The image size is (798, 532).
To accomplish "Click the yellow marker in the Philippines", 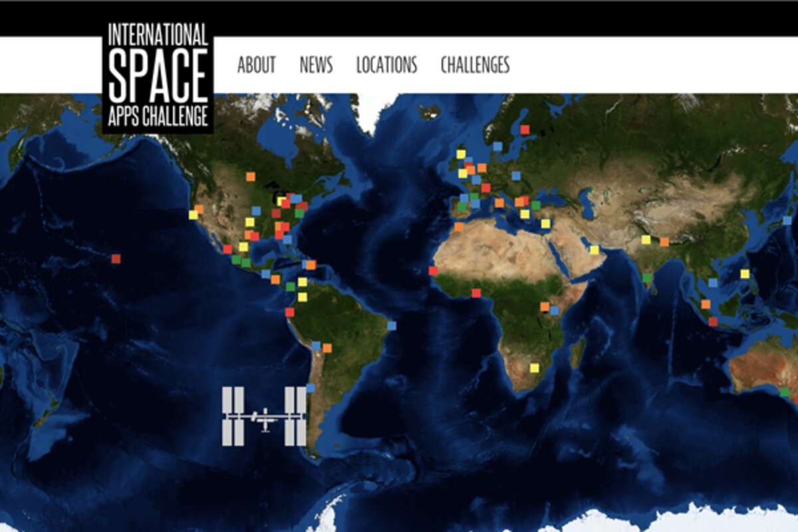I will click(745, 273).
